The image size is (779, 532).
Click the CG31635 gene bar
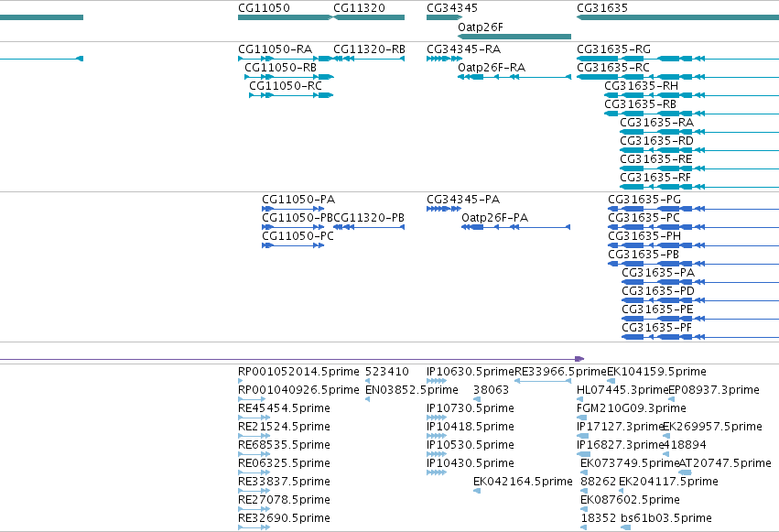coord(677,17)
